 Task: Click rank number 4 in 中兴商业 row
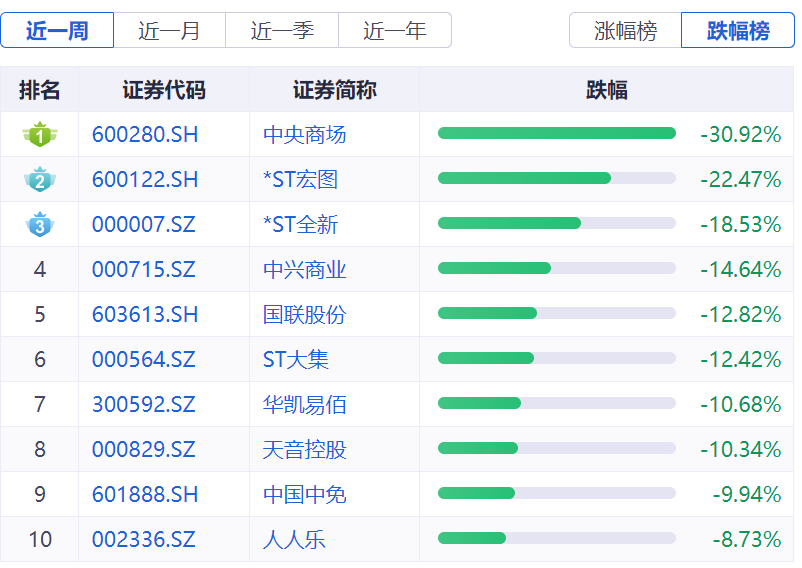coord(40,270)
